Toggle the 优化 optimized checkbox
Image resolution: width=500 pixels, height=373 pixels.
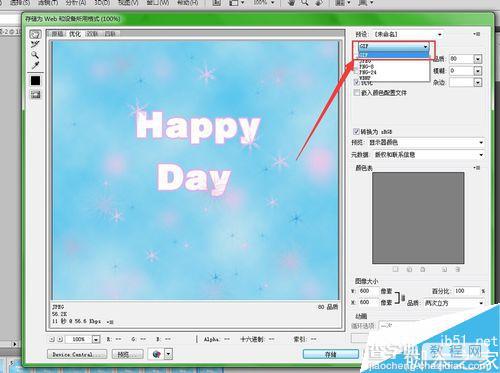357,82
